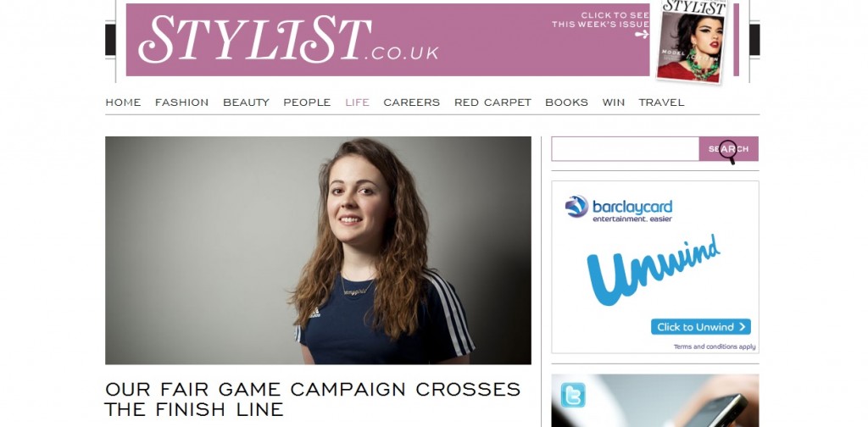Click the 'Click to Unwind' button
This screenshot has height=427, width=868.
pos(701,327)
